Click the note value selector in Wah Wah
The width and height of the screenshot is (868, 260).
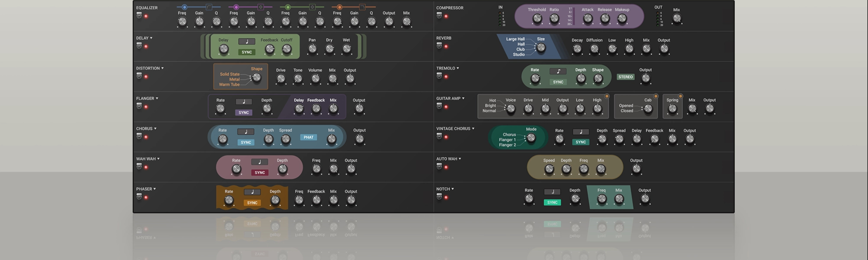click(260, 162)
